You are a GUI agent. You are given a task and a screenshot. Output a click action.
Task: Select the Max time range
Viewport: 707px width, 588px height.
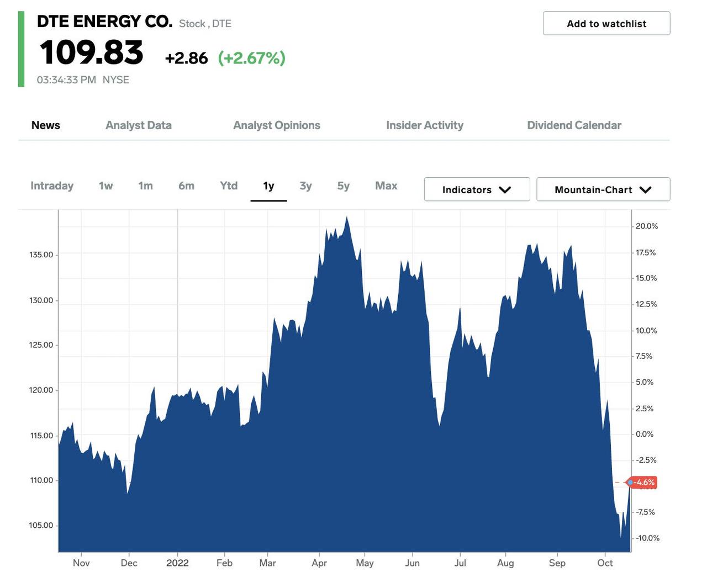[x=386, y=186]
